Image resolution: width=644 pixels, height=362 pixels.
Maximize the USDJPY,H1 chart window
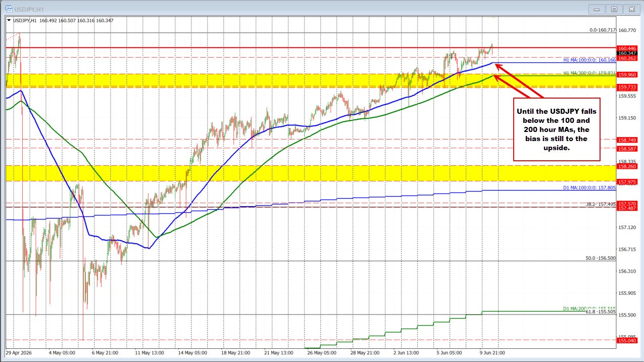pyautogui.click(x=614, y=9)
